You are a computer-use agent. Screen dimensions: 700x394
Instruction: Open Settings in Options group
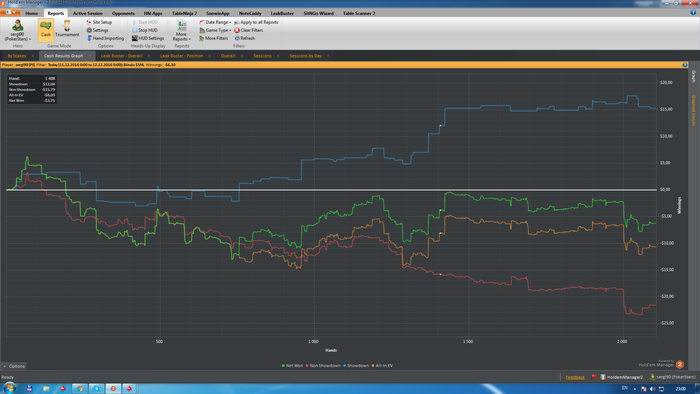[x=97, y=30]
